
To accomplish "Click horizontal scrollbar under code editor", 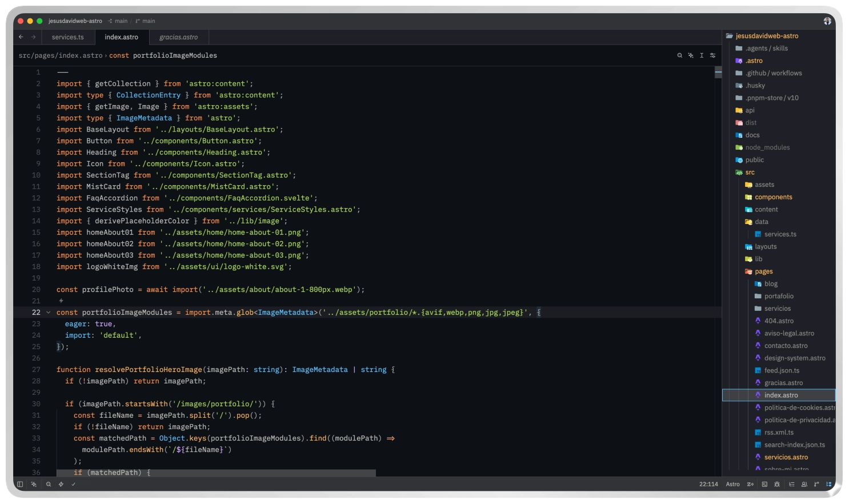I will 216,473.
